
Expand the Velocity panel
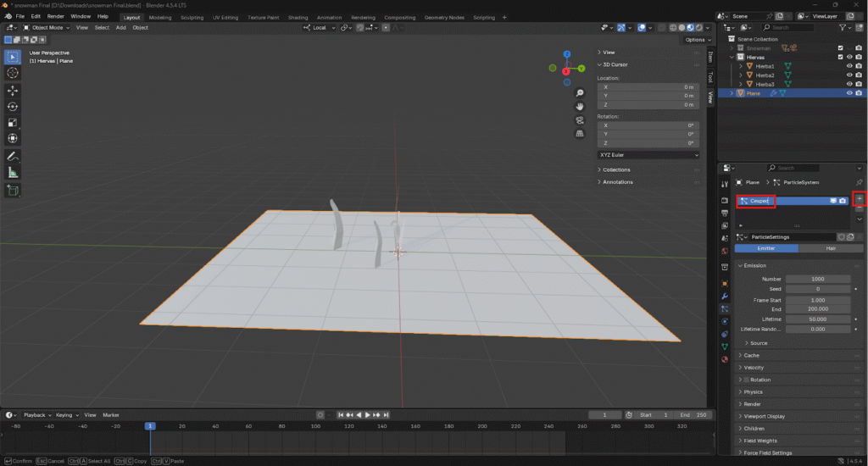(x=754, y=367)
